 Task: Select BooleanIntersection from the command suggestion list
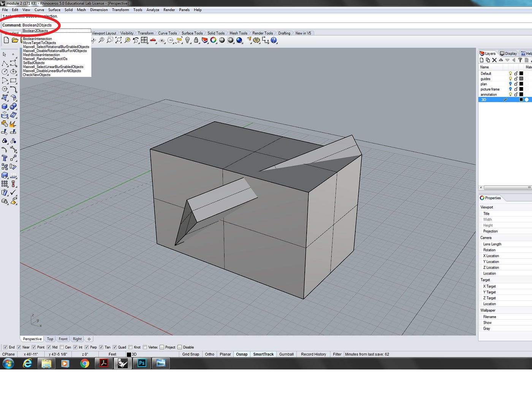(x=37, y=39)
